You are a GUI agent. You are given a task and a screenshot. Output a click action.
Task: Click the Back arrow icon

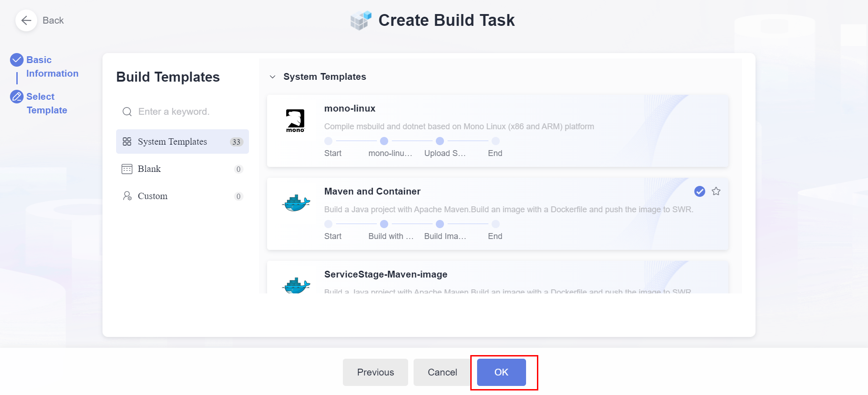click(26, 20)
